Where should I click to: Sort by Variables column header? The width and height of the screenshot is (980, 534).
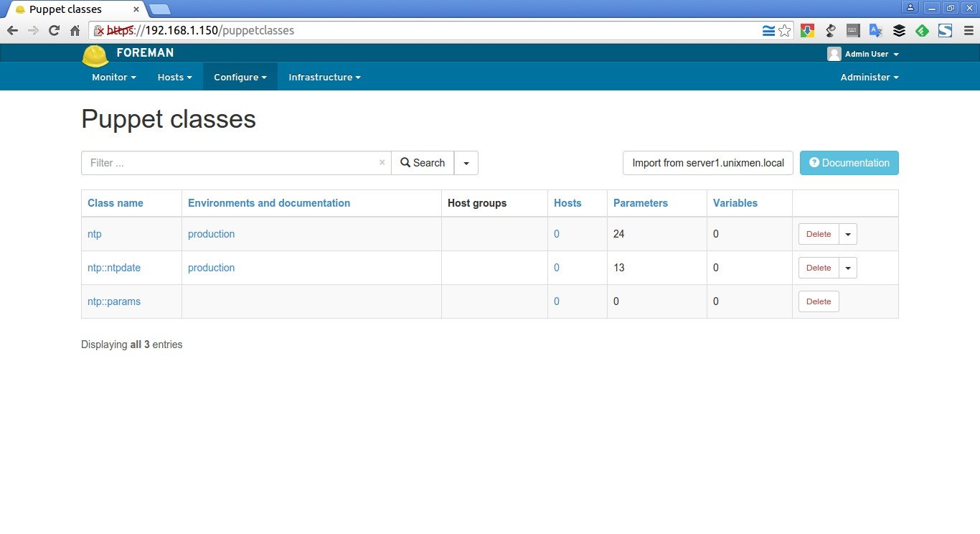[x=735, y=203]
